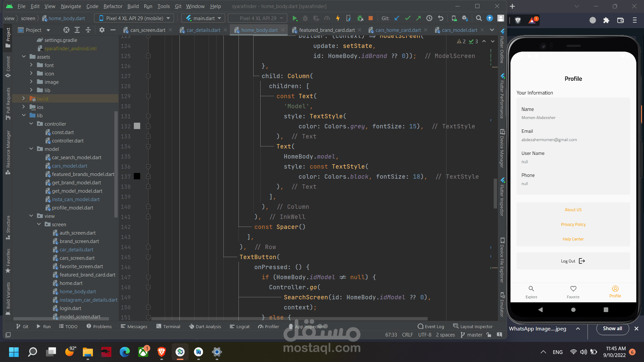644x362 pixels.
Task: Click the Flutter Hot Reload lightning icon
Action: (338, 18)
